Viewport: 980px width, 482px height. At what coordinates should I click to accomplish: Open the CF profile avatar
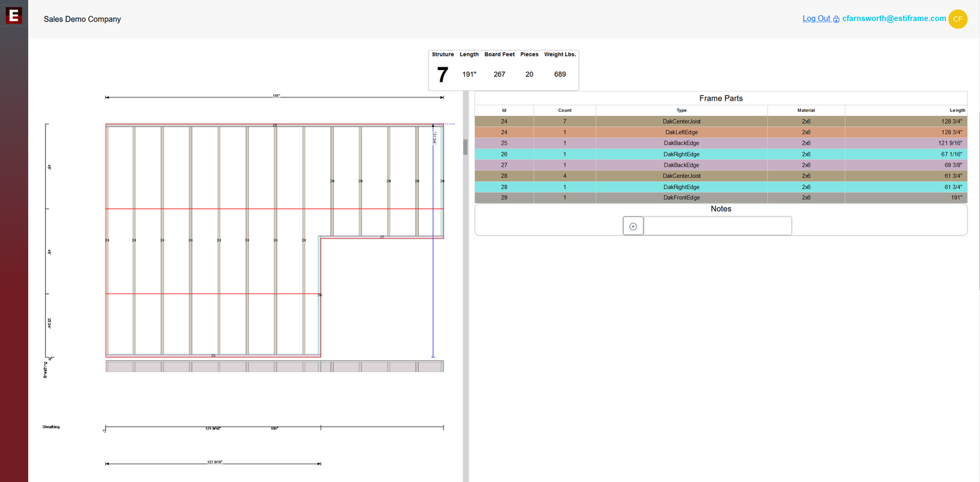tap(958, 19)
